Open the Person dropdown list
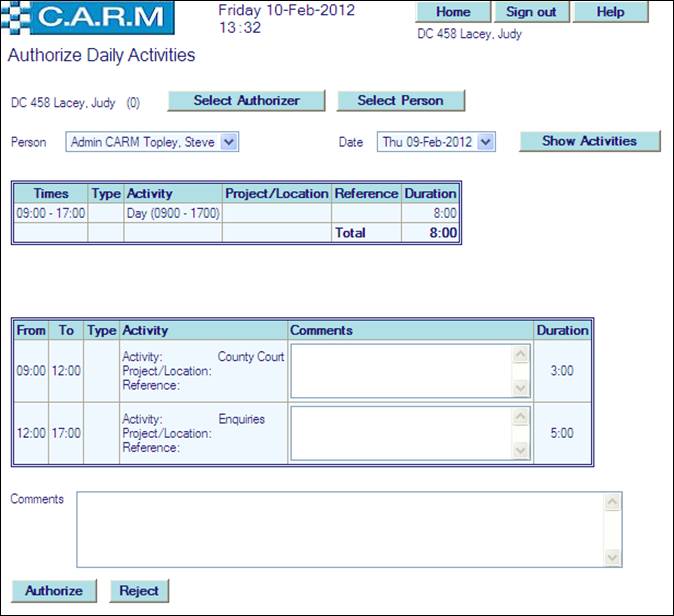674x616 pixels. click(x=228, y=142)
